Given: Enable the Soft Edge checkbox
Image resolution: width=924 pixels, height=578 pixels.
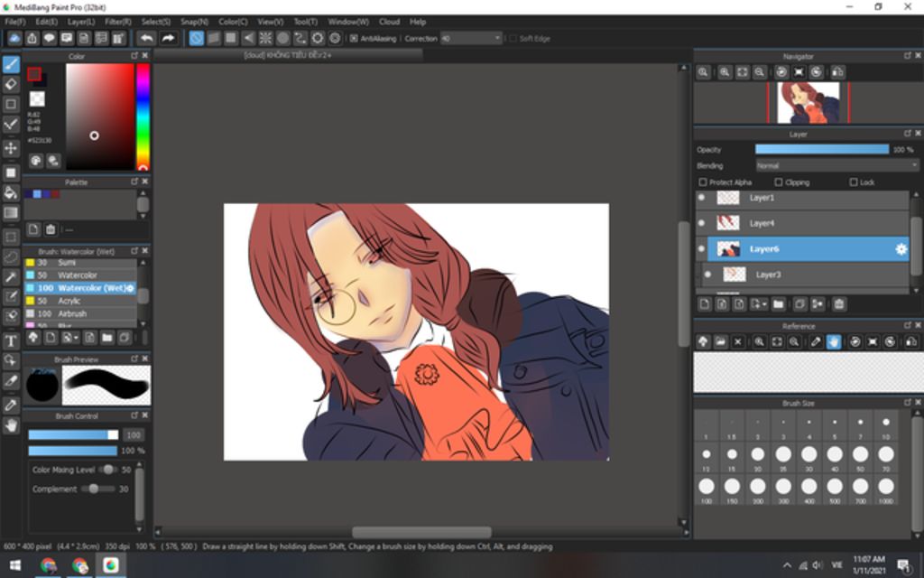Looking at the screenshot, I should click(513, 38).
